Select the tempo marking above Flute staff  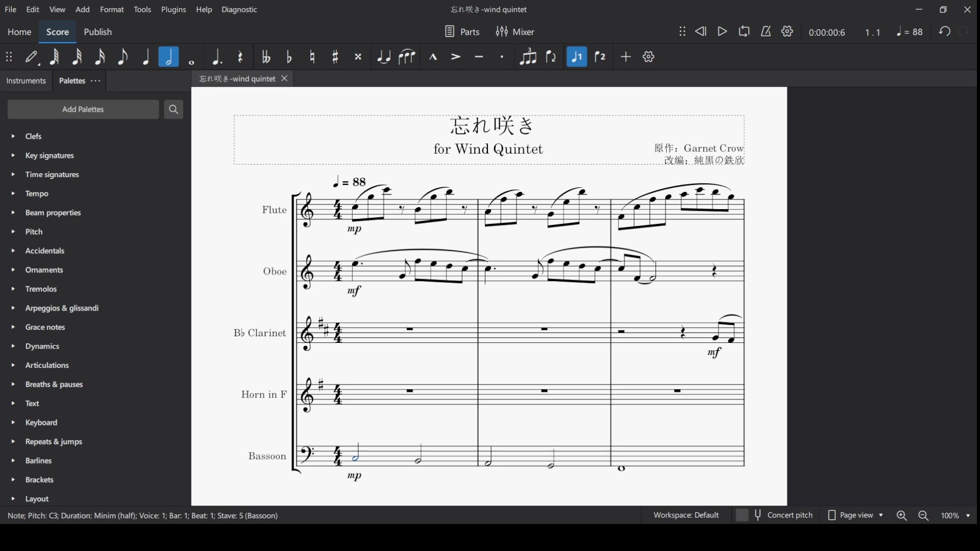[x=350, y=182]
